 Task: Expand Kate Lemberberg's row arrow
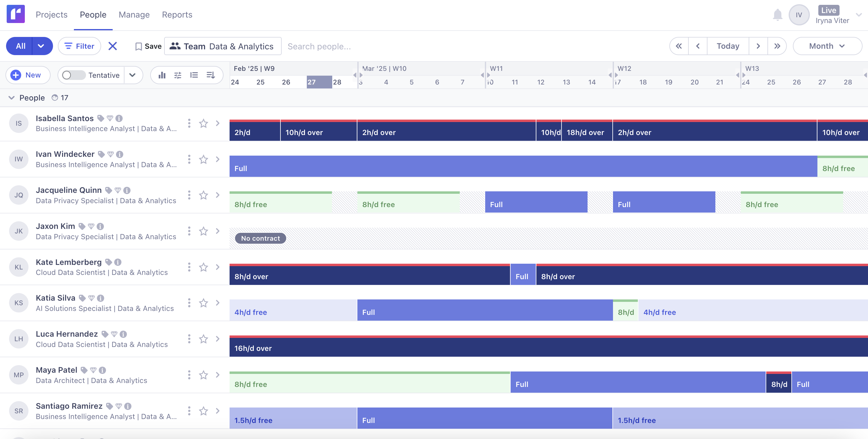[x=218, y=267]
